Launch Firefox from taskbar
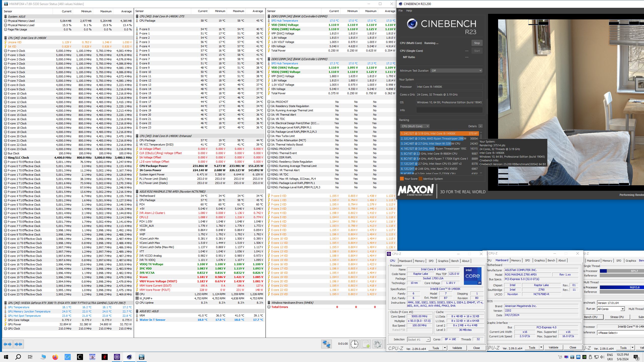The image size is (644, 362). [55, 357]
